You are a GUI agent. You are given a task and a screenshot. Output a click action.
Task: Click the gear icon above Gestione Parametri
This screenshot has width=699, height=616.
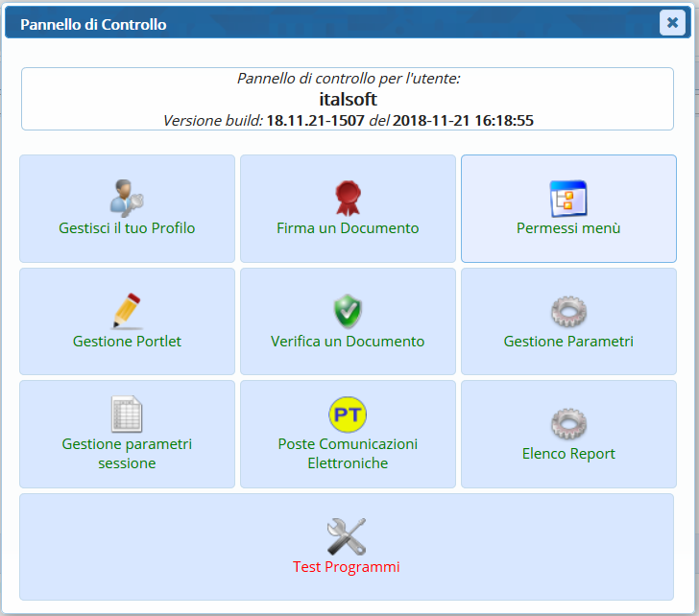pos(568,312)
